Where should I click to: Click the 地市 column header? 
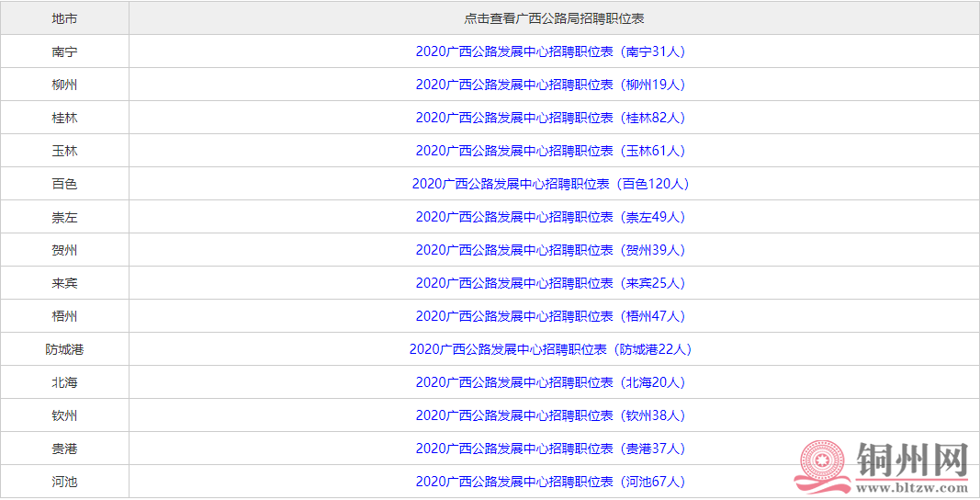pyautogui.click(x=64, y=18)
